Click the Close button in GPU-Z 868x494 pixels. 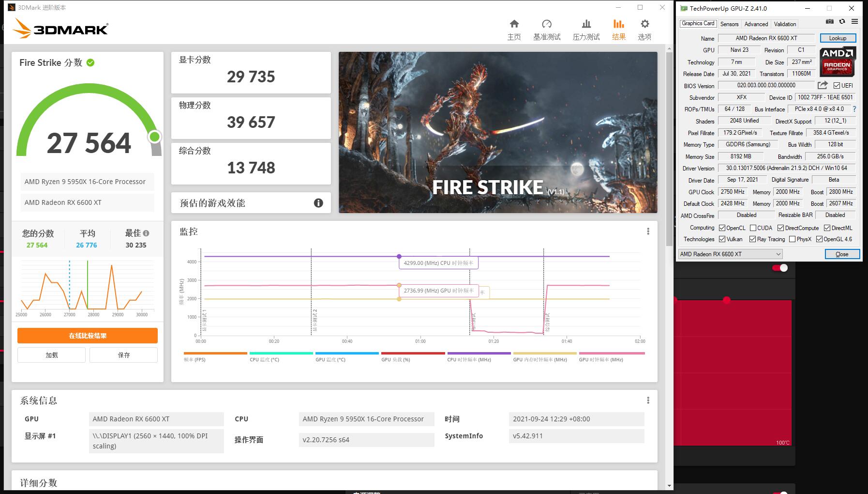842,254
